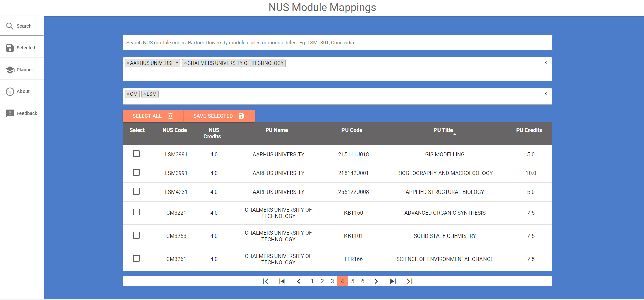Click the university filter box
Viewport: 644px width, 300px height.
pyautogui.click(x=337, y=69)
